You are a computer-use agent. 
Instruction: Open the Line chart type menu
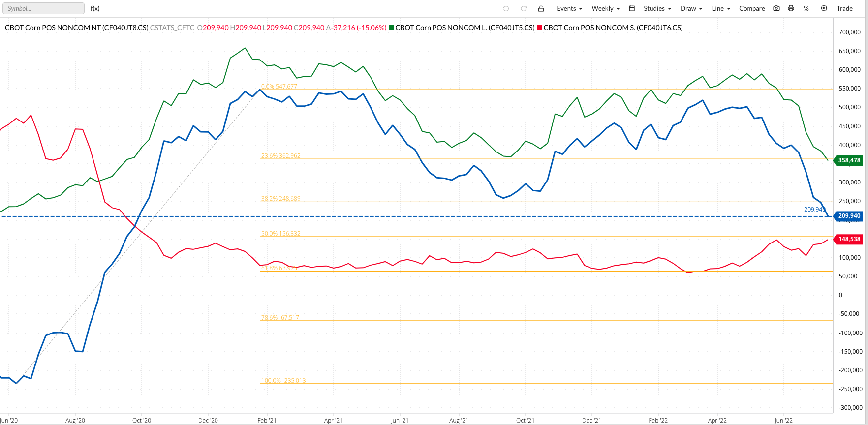tap(721, 8)
